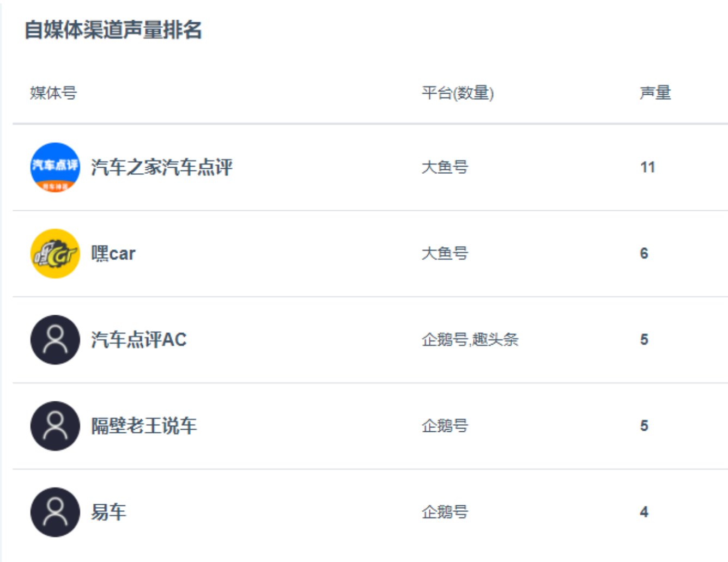This screenshot has width=728, height=562.
Task: Sort by the 声量 column header
Action: 655,93
